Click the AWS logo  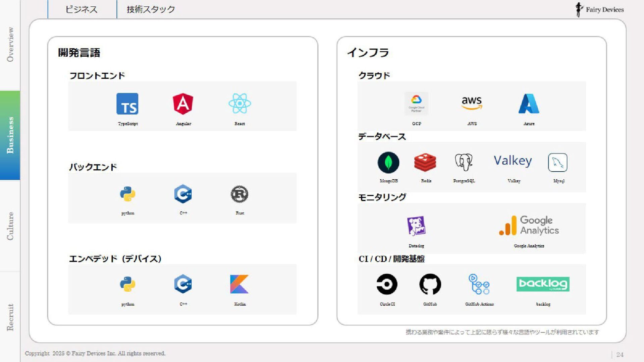pyautogui.click(x=472, y=103)
